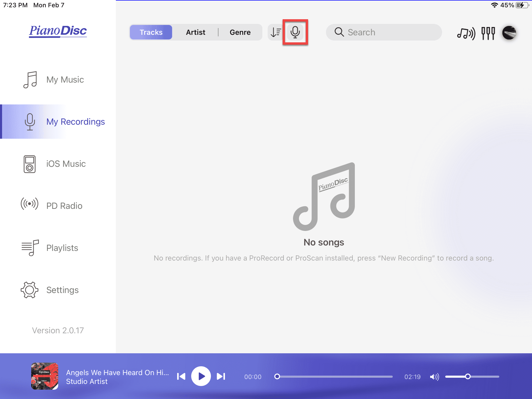Switch to the Genre tab
Screen dimensions: 532x399
click(x=240, y=32)
